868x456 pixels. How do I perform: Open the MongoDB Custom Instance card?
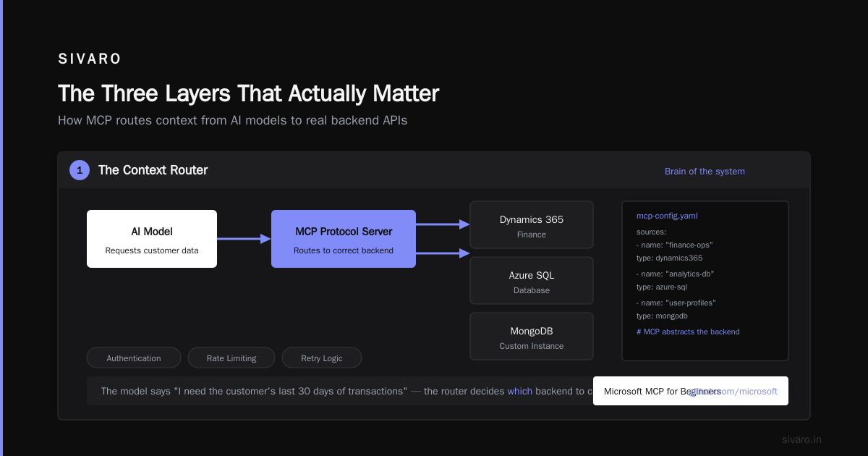(x=532, y=337)
